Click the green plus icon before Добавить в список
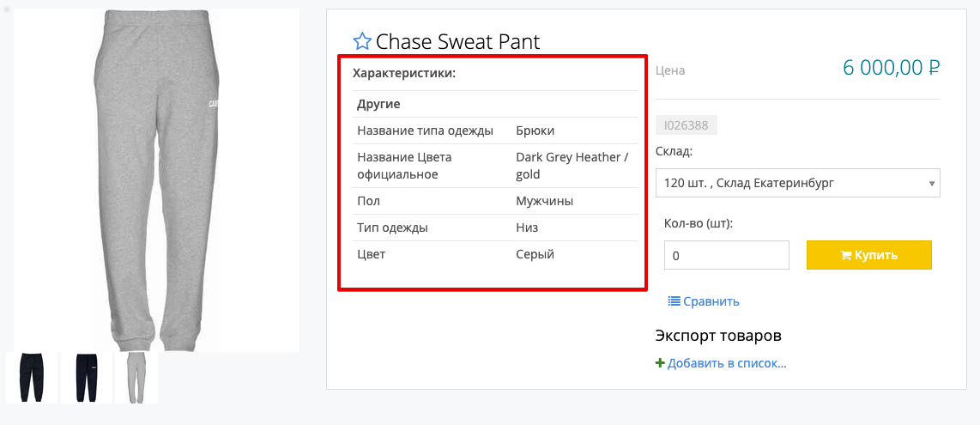This screenshot has height=425, width=980. click(x=660, y=363)
